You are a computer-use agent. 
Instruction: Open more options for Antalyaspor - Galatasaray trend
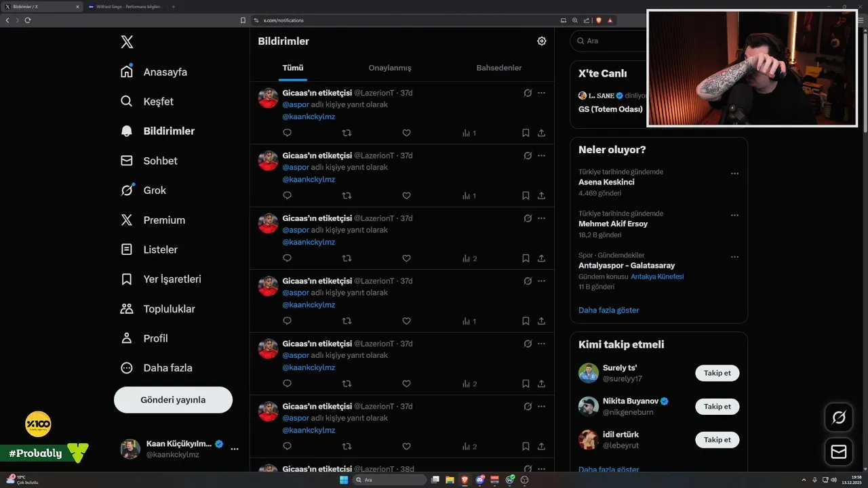tap(734, 257)
